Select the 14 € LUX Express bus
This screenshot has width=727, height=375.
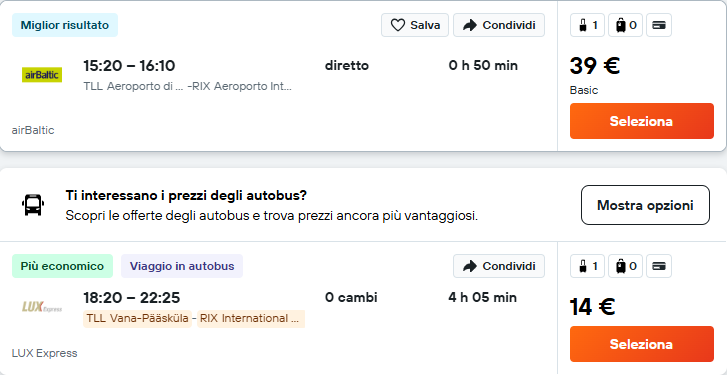[x=642, y=344]
